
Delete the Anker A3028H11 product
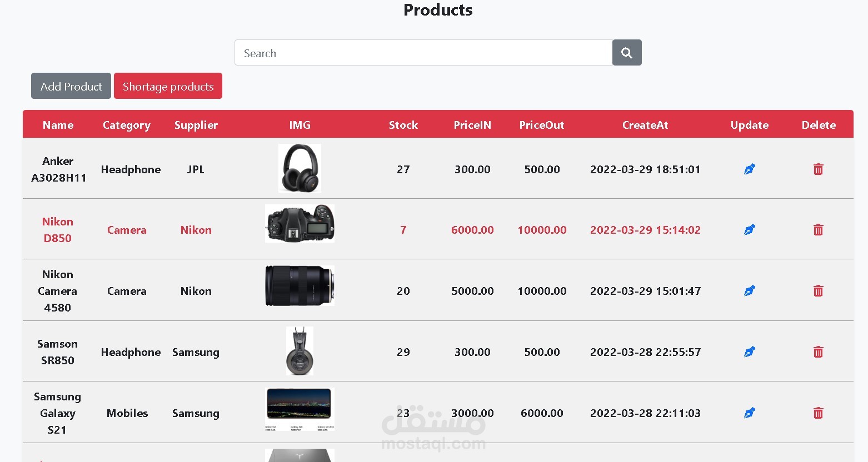click(x=818, y=169)
